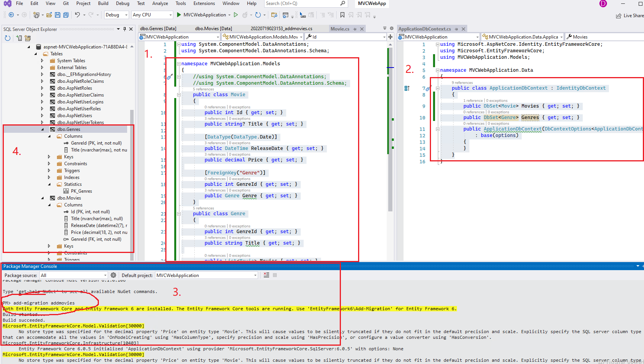Open the Extensions menu

(x=204, y=3)
